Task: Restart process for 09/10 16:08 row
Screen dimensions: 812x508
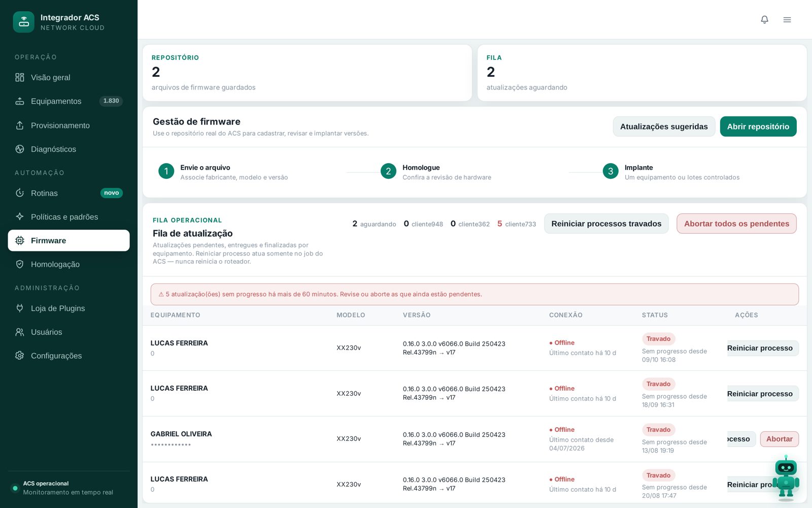Action: (763, 348)
